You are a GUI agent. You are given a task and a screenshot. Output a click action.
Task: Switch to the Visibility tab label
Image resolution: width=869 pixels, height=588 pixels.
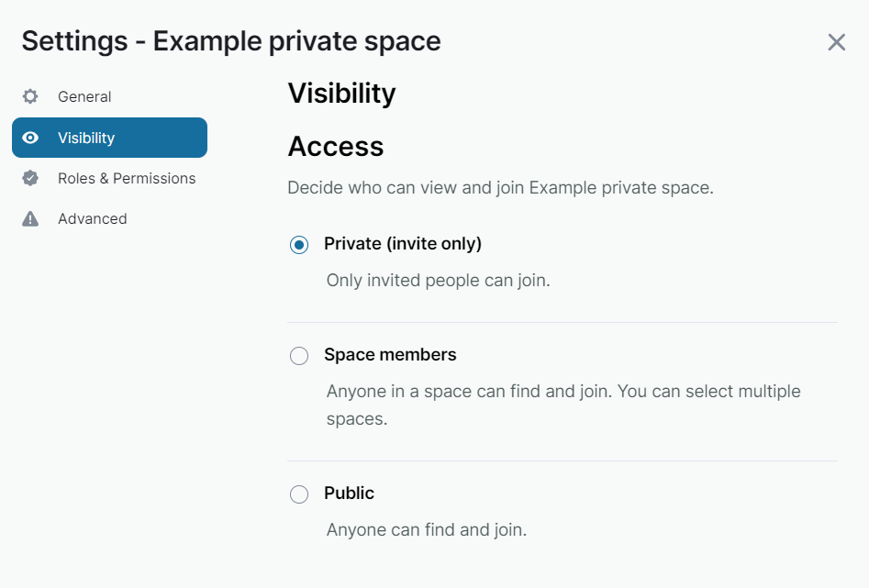click(86, 138)
